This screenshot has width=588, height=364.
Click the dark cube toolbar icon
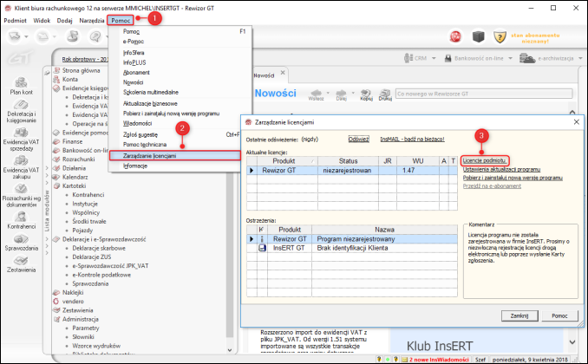(x=478, y=36)
